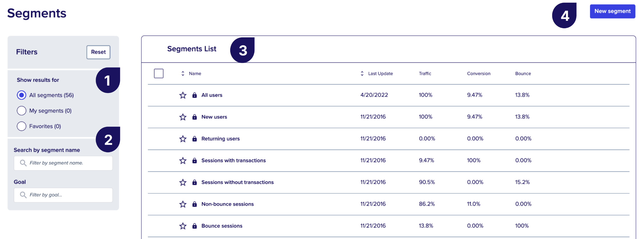Screen dimensions: 644x239
Task: Create a segment with the New segment button
Action: pyautogui.click(x=612, y=11)
